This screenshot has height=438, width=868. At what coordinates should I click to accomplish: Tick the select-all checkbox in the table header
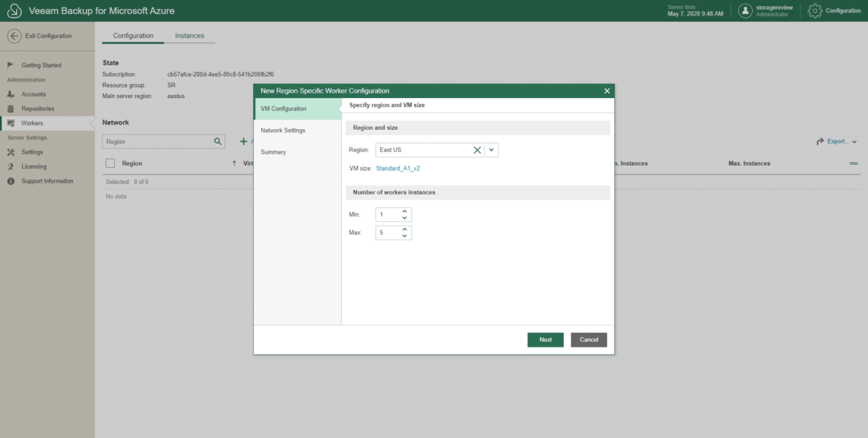click(110, 163)
